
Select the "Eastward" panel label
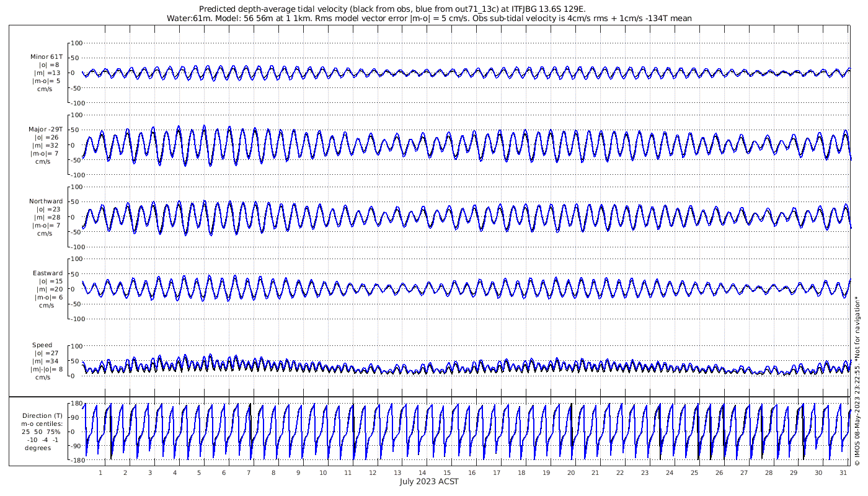click(48, 273)
